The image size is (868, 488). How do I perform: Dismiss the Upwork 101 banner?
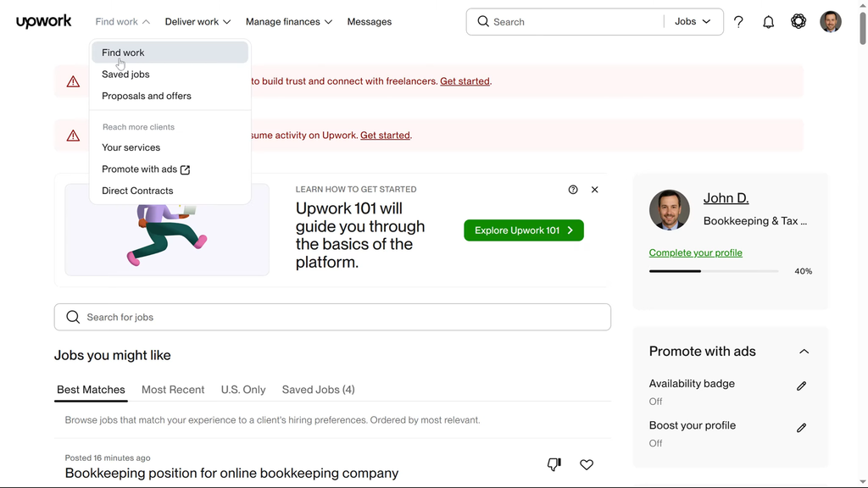[594, 190]
